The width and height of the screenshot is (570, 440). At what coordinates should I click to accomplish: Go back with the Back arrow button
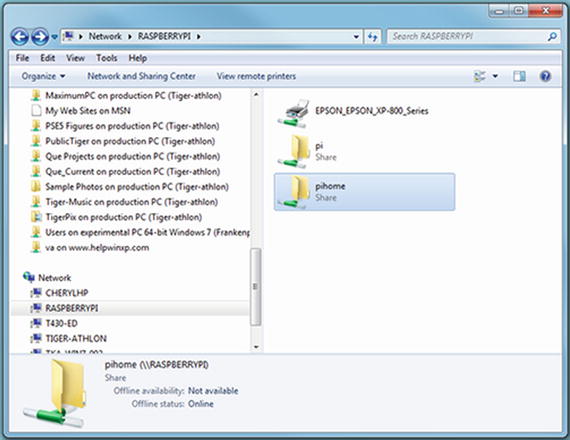pos(20,37)
